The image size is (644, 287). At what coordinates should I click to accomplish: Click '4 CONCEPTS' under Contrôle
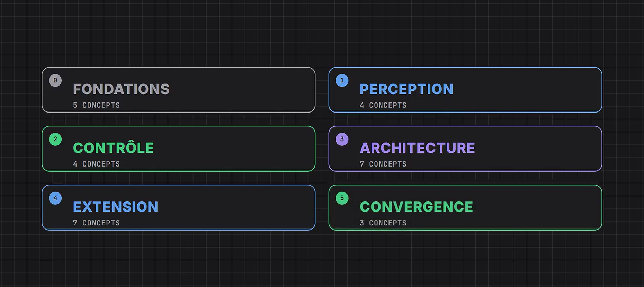click(x=96, y=164)
